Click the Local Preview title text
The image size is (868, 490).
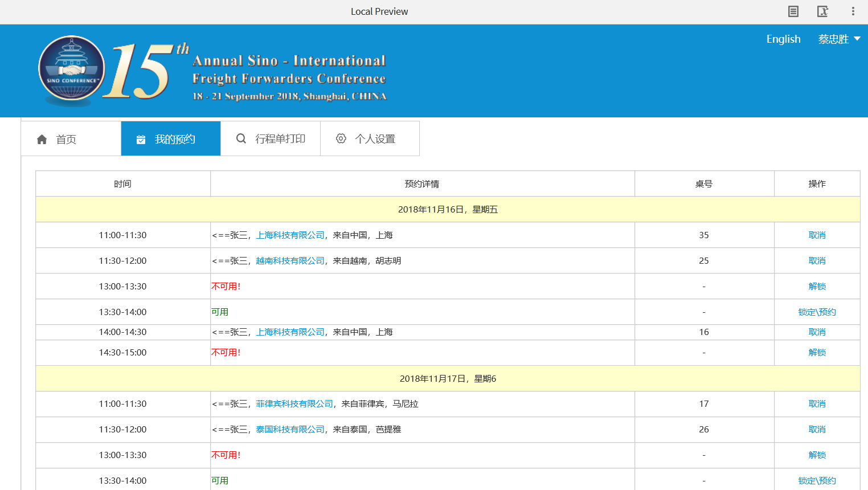pyautogui.click(x=379, y=11)
